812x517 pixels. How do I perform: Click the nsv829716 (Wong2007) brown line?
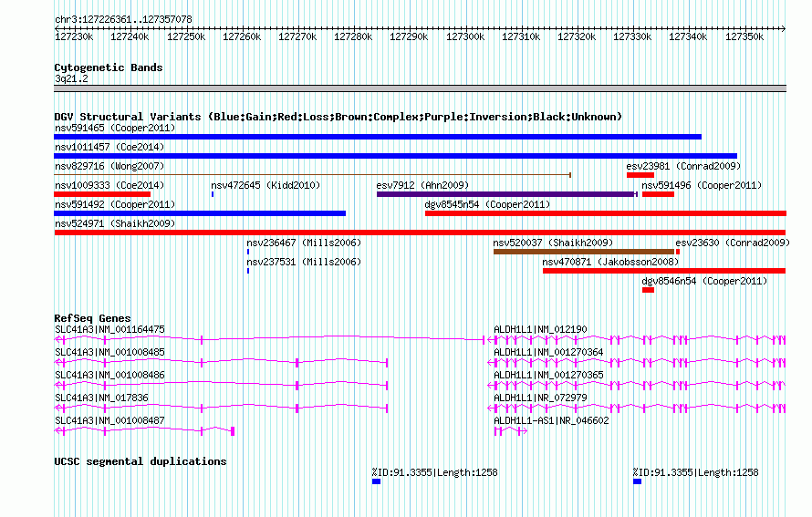(x=312, y=175)
